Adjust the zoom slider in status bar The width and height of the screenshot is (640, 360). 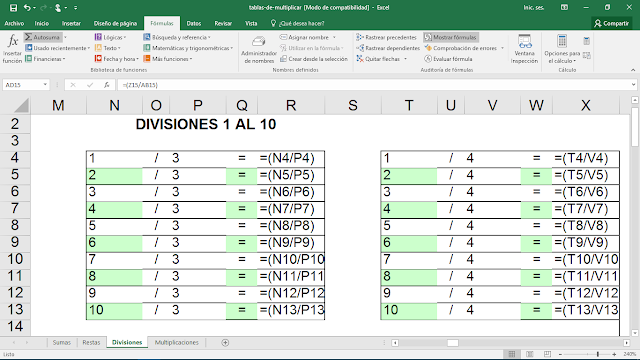(x=598, y=354)
